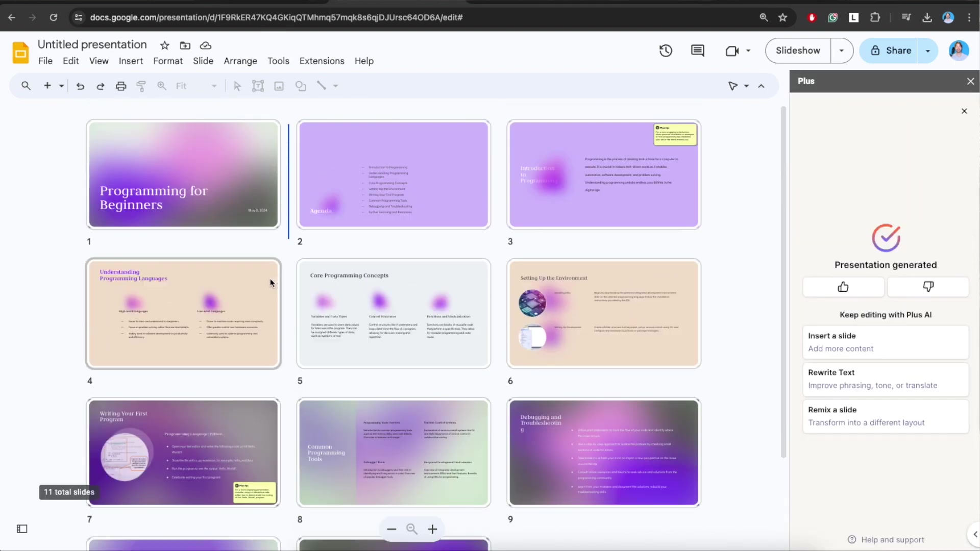Open the Arrange menu
Viewport: 980px width, 551px height.
pyautogui.click(x=240, y=61)
